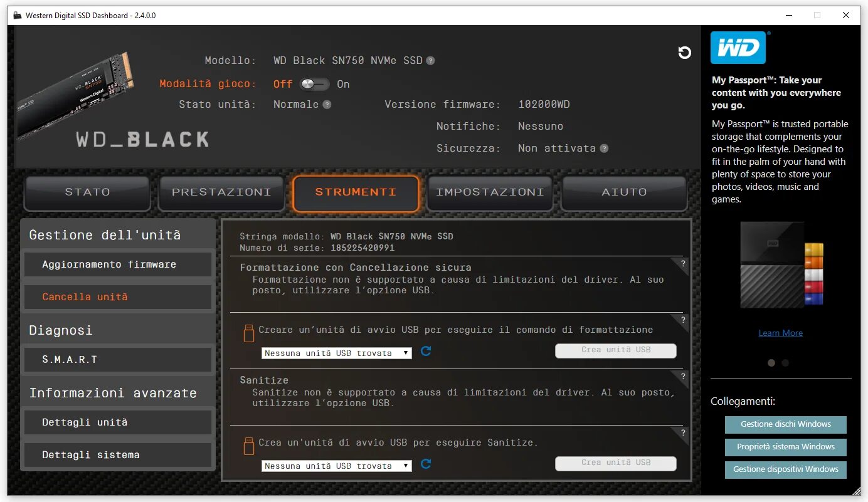Viewport: 868px width, 502px height.
Task: Click the Western Digital app icon in title bar
Action: 18,15
